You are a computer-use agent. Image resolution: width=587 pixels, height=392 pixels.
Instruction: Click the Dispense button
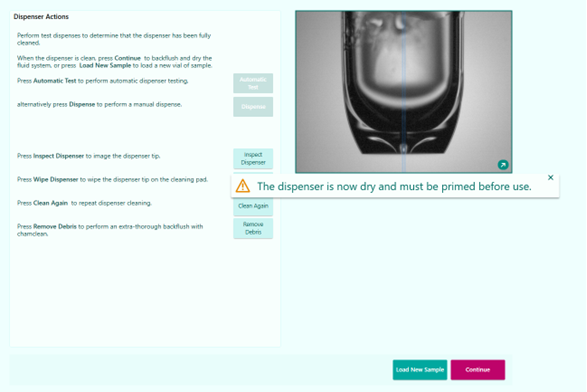pyautogui.click(x=253, y=107)
